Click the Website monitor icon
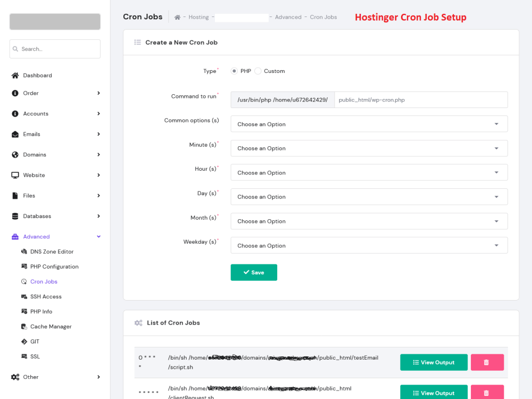The image size is (532, 399). pyautogui.click(x=15, y=175)
